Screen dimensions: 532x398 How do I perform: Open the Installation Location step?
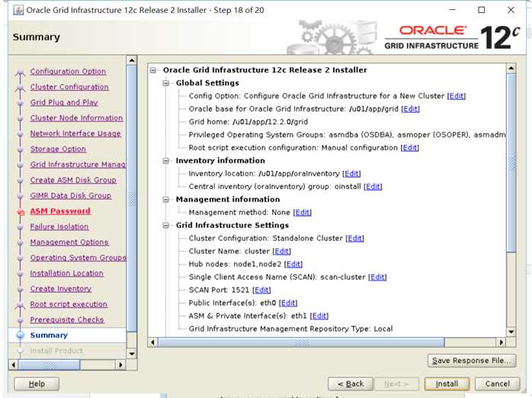pos(66,274)
